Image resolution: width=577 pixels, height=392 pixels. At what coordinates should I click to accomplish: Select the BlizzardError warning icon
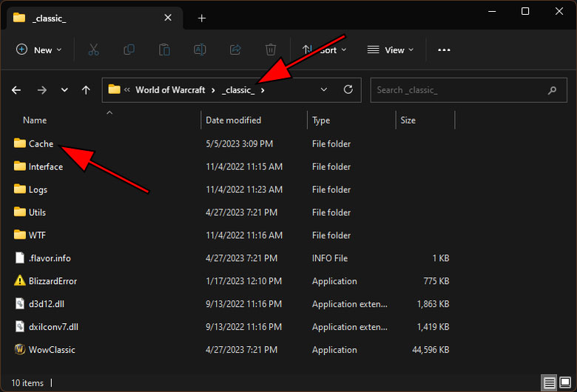[19, 281]
